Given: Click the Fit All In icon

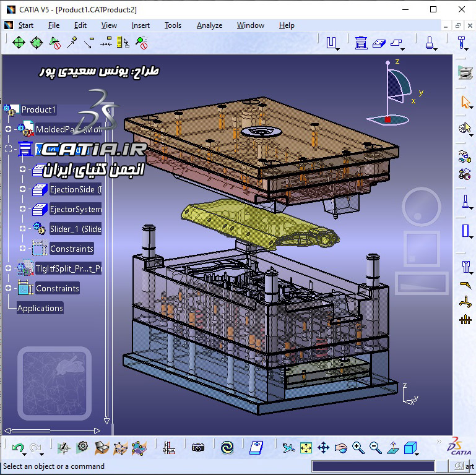Looking at the screenshot, I should tap(306, 448).
